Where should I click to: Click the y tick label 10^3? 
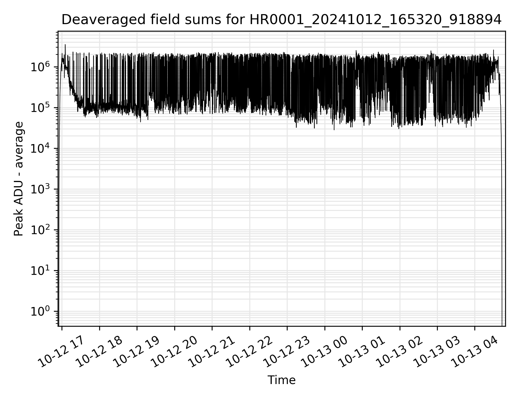40,189
